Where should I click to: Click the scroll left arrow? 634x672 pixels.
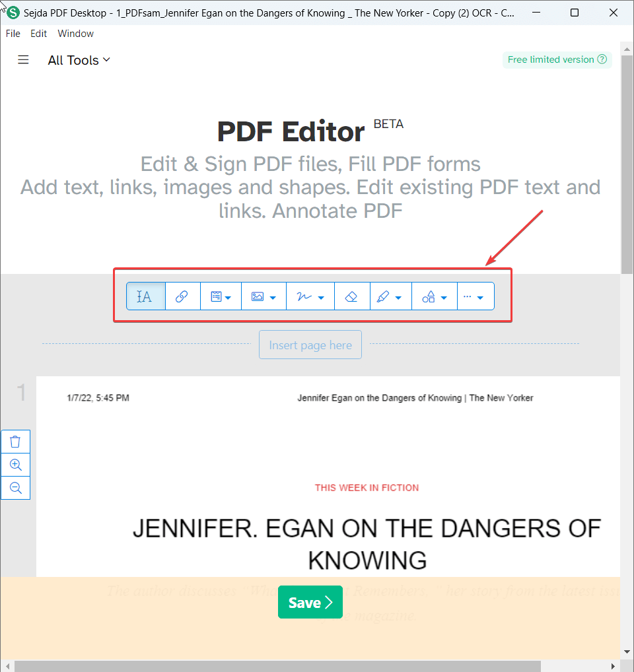coord(7,667)
